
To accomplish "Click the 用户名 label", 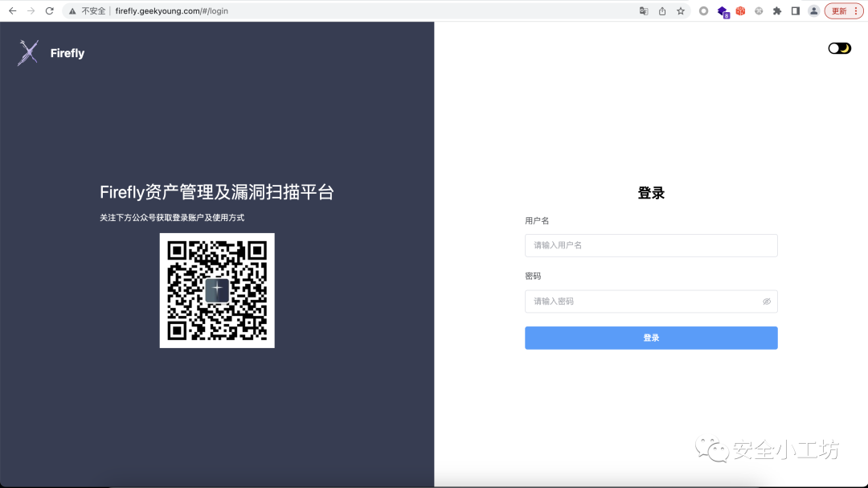I will pyautogui.click(x=537, y=220).
